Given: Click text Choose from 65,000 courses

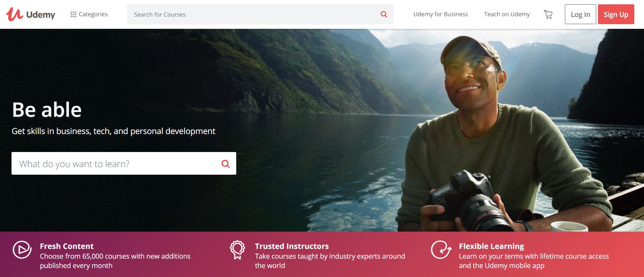Looking at the screenshot, I should click(x=85, y=256).
